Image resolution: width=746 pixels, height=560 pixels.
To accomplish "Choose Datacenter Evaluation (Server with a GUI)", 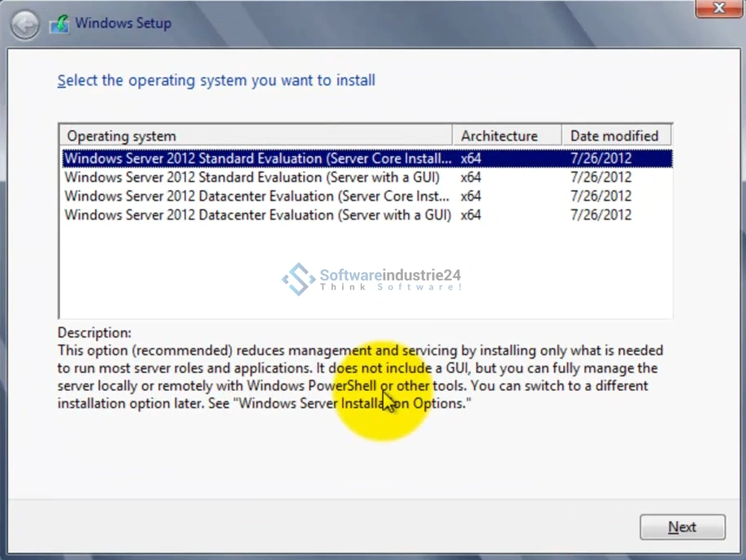I will click(257, 215).
